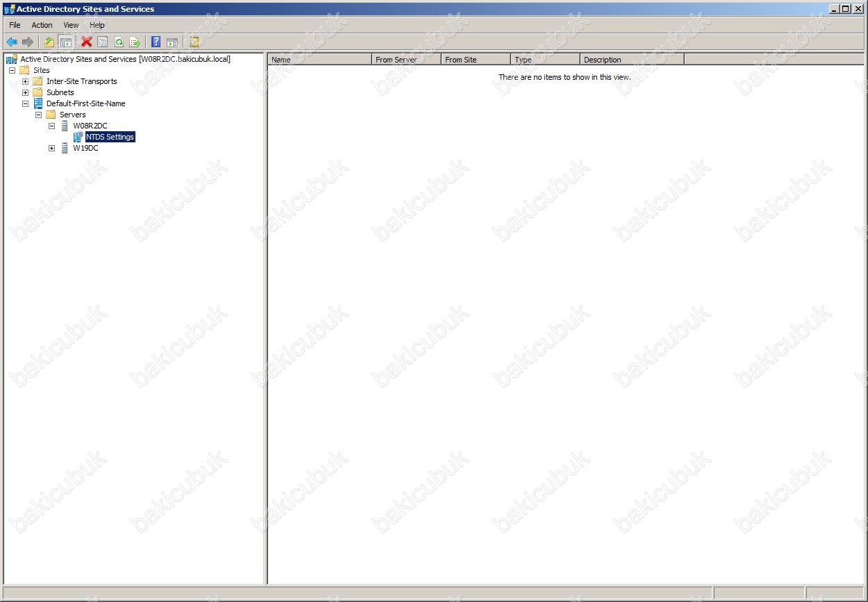This screenshot has width=868, height=602.
Task: Open the Help menu
Action: [x=97, y=25]
